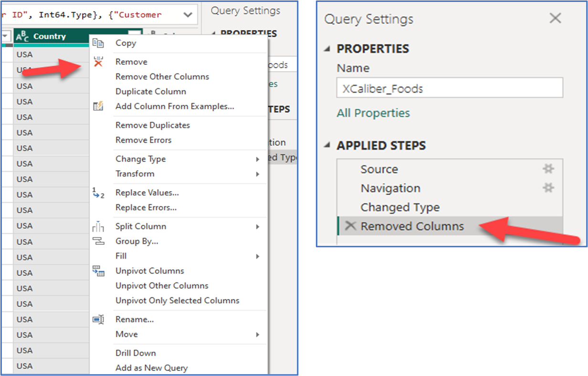Image resolution: width=588 pixels, height=376 pixels.
Task: Open the Source step settings gear
Action: pos(548,169)
